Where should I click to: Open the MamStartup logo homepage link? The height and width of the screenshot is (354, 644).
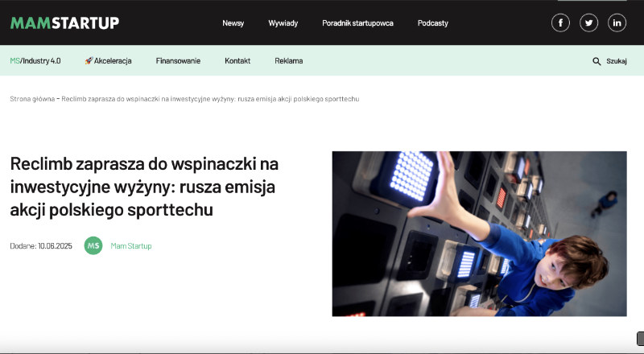64,23
